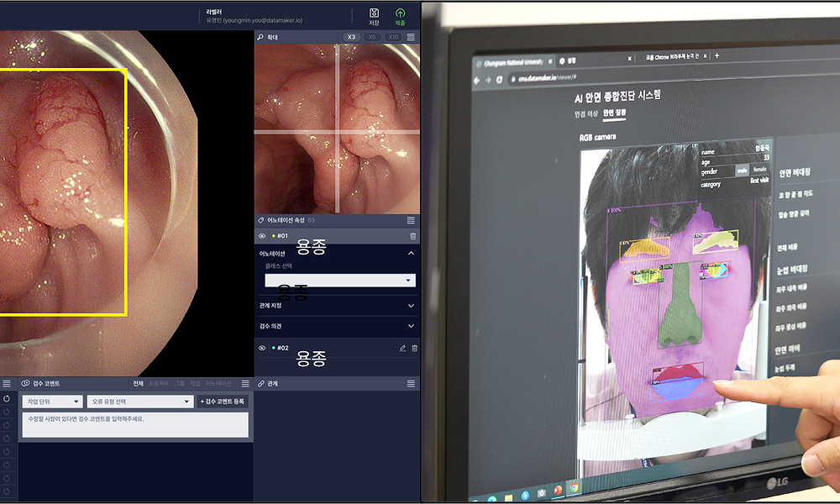Click the 안면 마비 heading
Viewport: 840px width, 504px height.
787,349
